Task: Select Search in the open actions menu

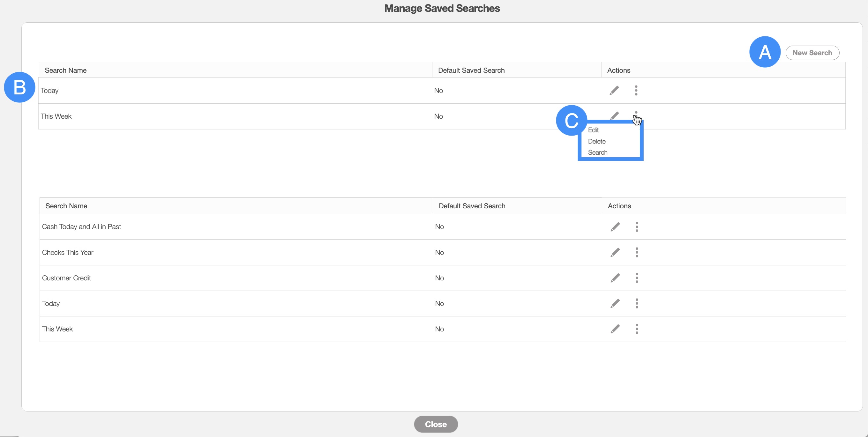Action: [597, 152]
